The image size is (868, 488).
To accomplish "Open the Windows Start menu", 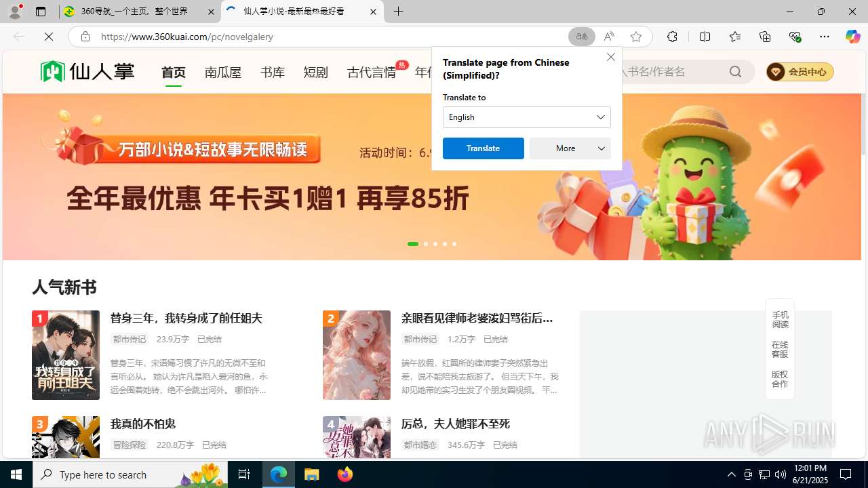I will click(16, 474).
